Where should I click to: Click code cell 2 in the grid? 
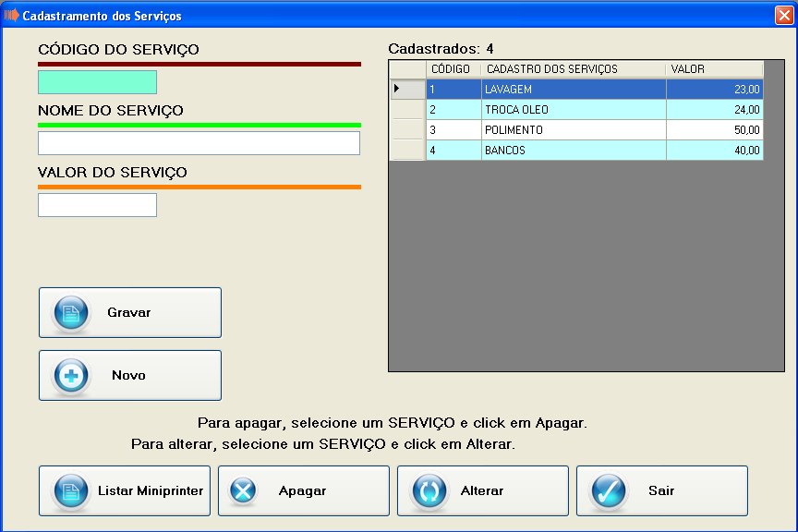click(x=453, y=110)
